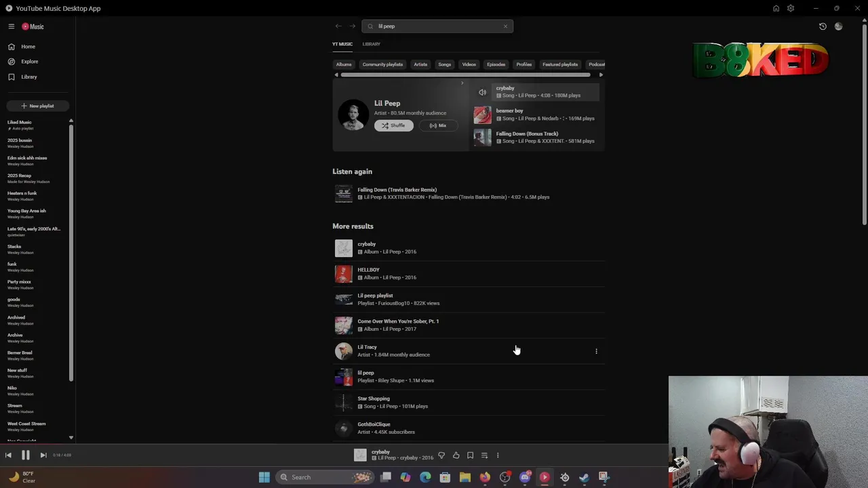The width and height of the screenshot is (868, 488).
Task: Open Come Over When You're Sober, Pt. 1
Action: pyautogui.click(x=468, y=325)
